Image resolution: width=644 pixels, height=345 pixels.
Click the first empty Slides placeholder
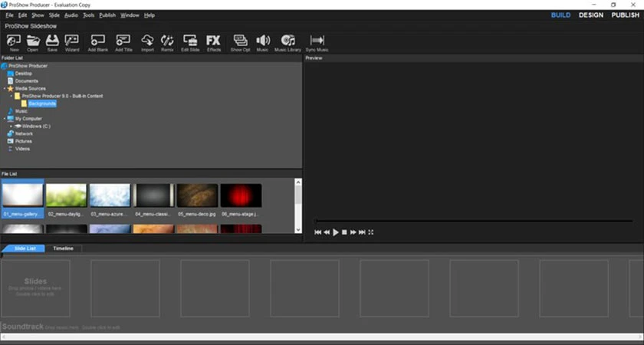35,288
